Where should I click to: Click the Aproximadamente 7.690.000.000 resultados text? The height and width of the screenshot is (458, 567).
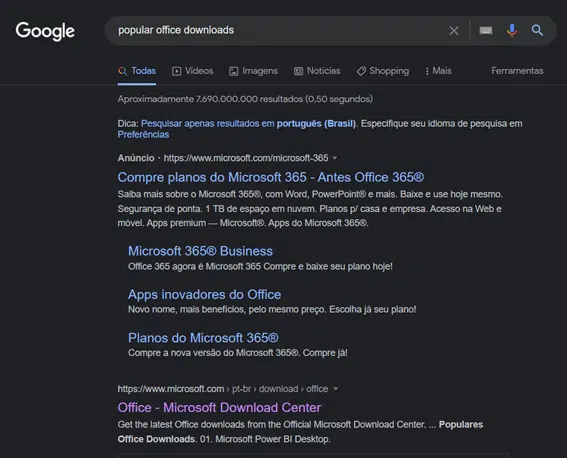pos(245,99)
